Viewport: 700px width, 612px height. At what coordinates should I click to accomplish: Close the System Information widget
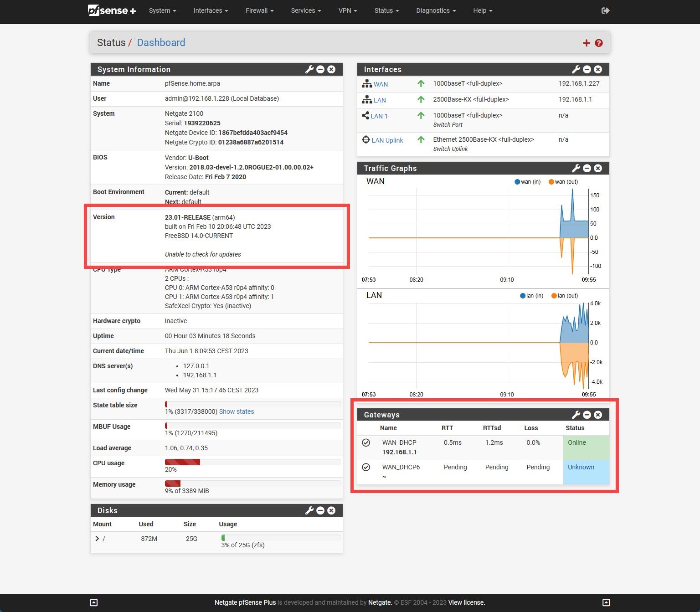click(331, 69)
